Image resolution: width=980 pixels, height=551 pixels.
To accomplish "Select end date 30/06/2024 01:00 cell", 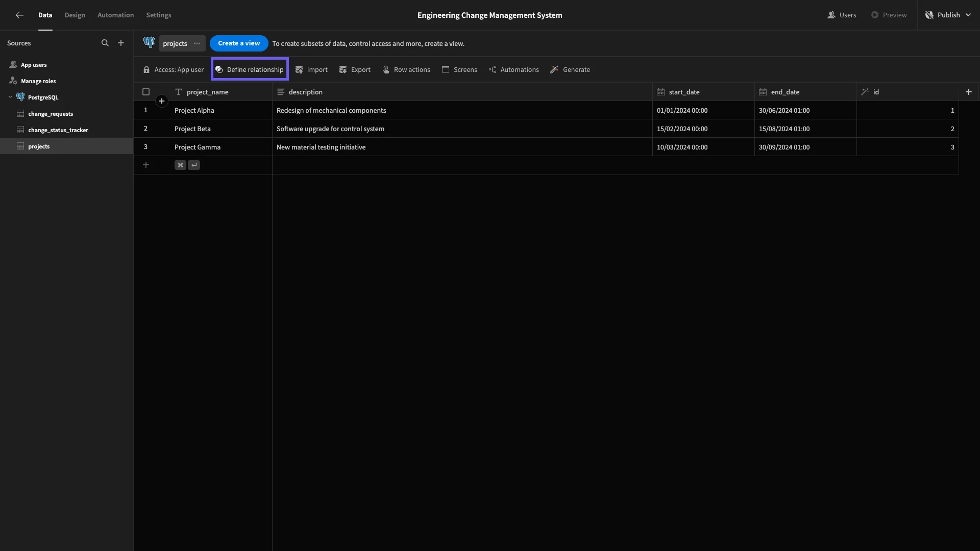I will 805,110.
